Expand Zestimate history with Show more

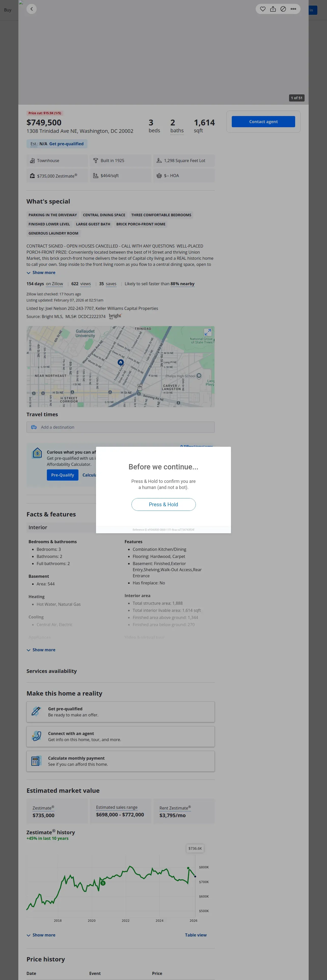click(41, 935)
